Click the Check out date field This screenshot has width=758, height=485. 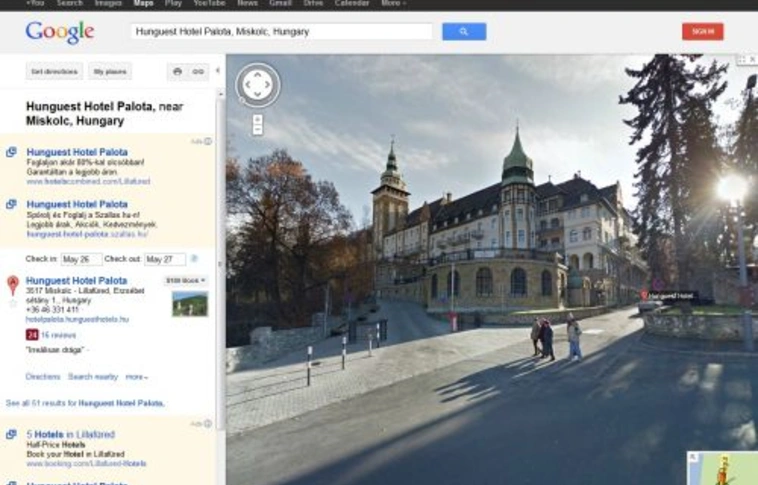point(165,260)
